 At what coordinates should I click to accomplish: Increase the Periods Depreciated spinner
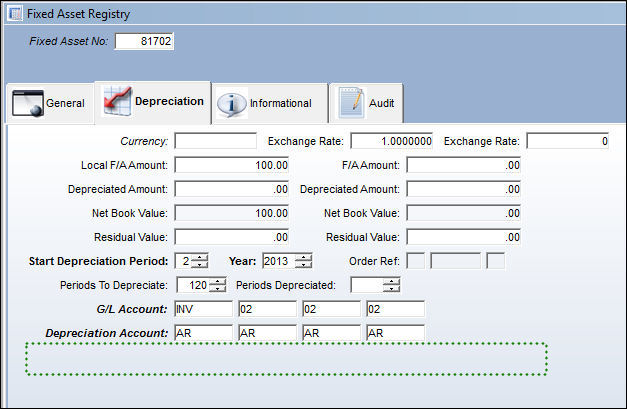point(391,281)
